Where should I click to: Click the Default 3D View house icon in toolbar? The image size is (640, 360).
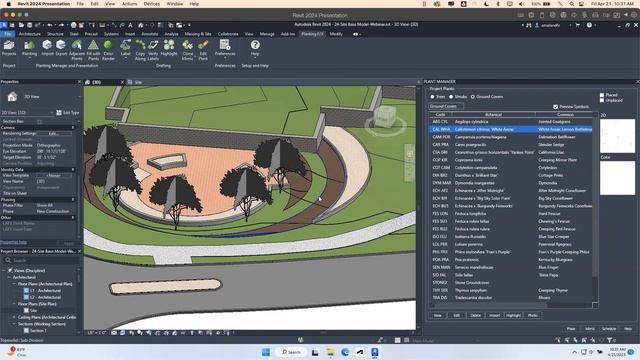click(x=141, y=25)
